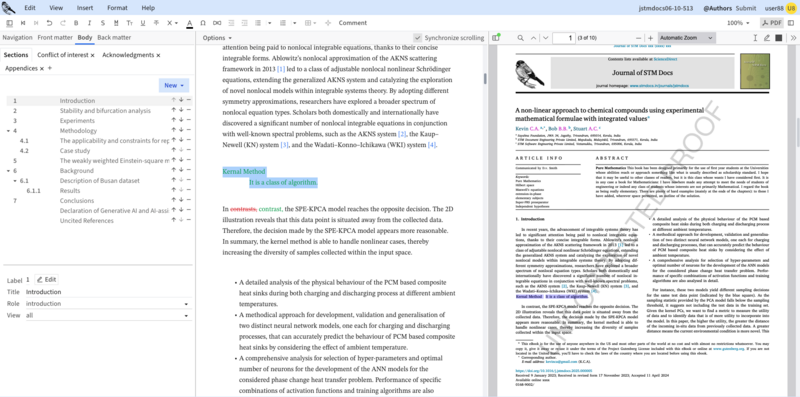Open the PDF tools double-chevron menu
The image size is (800, 397).
[793, 38]
